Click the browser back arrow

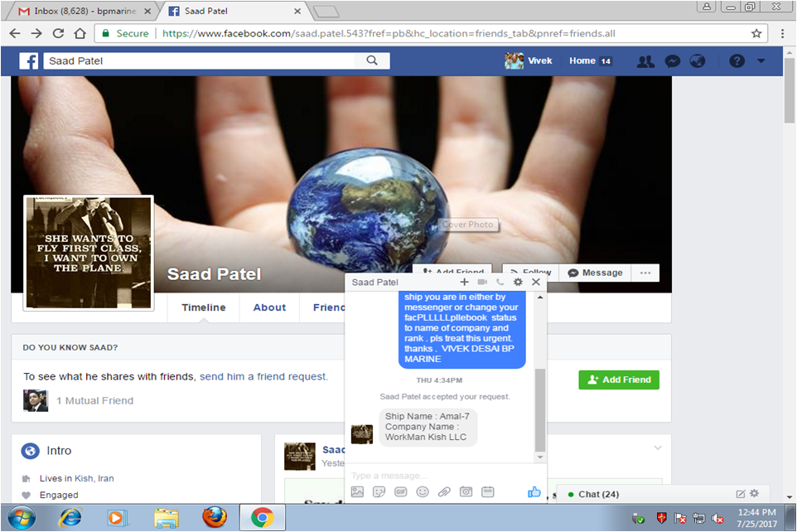pos(15,33)
